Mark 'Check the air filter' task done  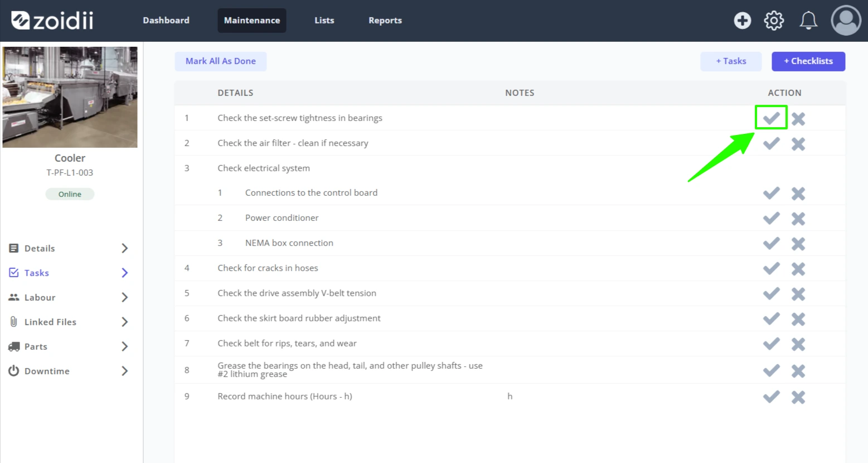click(772, 143)
